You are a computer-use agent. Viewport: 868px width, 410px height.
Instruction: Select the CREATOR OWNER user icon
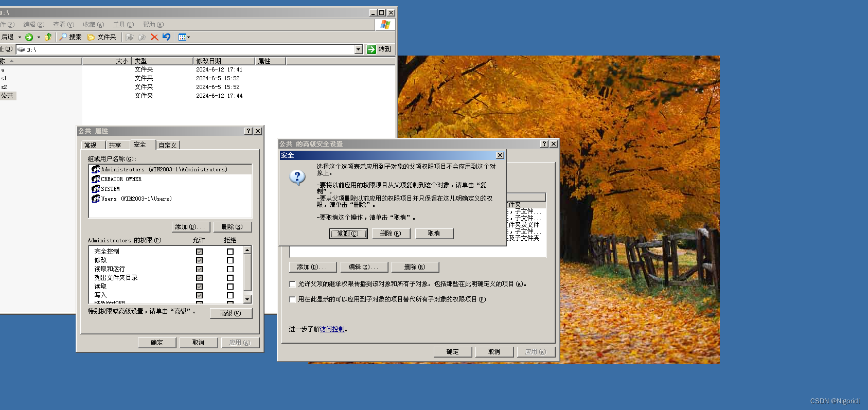point(96,179)
